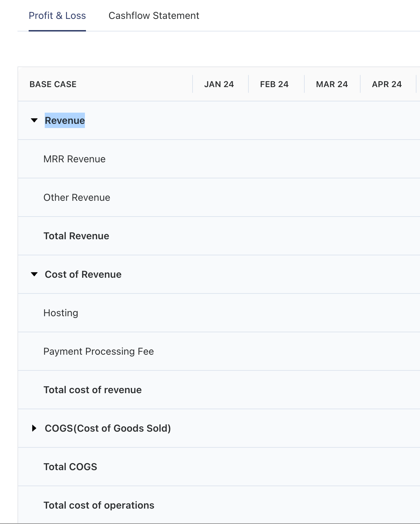Select the Payment Processing Fee row
This screenshot has width=420, height=524.
click(x=98, y=351)
